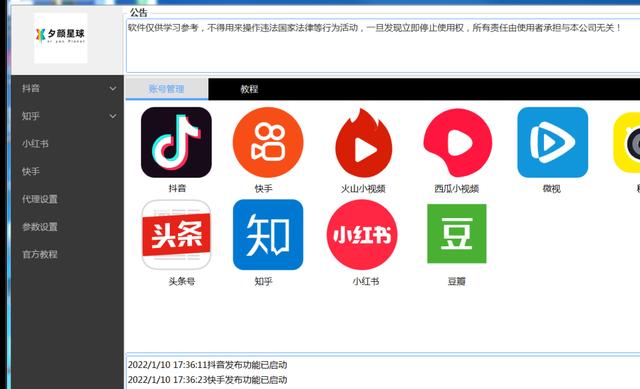This screenshot has width=640, height=389.
Task: Click the 微视 label text
Action: pyautogui.click(x=551, y=188)
